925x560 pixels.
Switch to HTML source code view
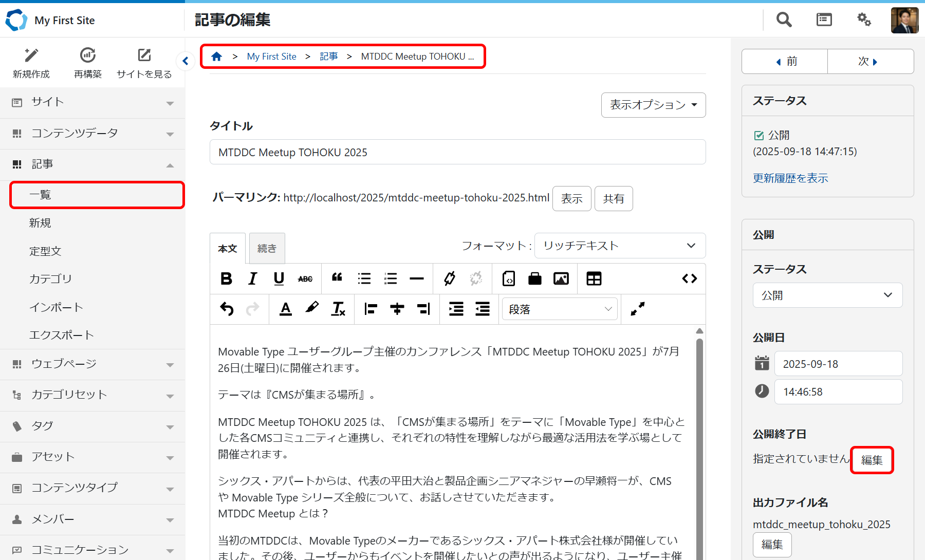(x=689, y=278)
